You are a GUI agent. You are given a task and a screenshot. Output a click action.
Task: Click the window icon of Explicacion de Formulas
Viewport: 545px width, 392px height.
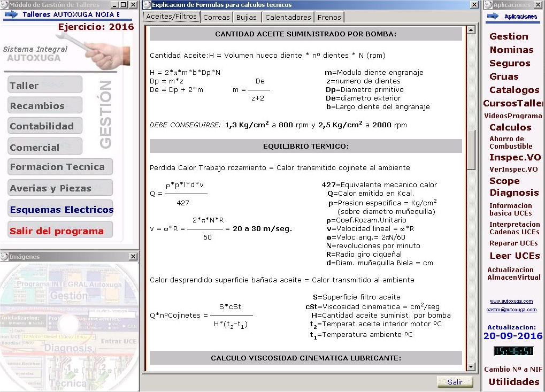[147, 4]
